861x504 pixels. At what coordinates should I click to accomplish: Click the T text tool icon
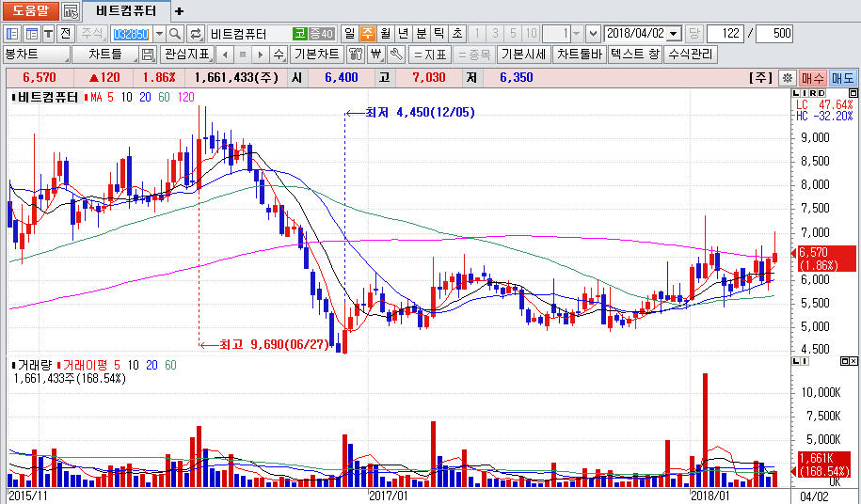[48, 34]
